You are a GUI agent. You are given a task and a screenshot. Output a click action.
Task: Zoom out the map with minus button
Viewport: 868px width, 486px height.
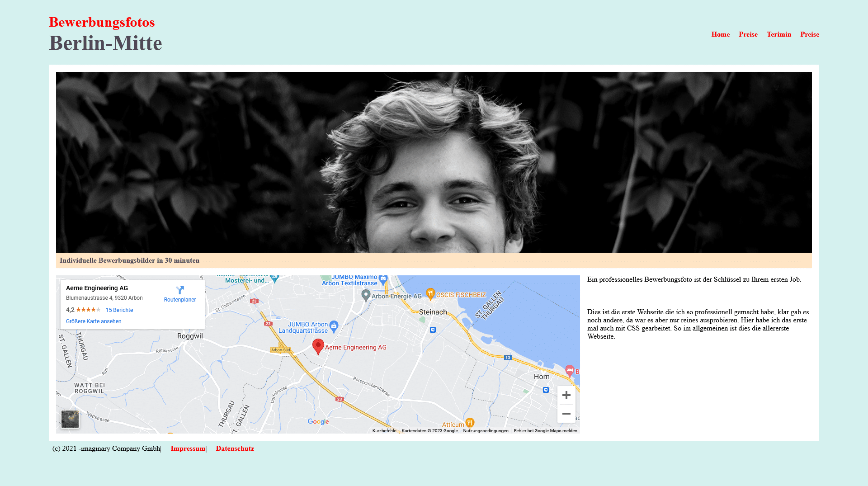[x=566, y=414]
